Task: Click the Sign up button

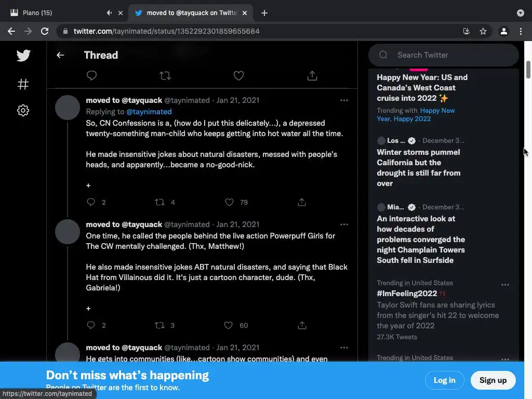Action: pyautogui.click(x=493, y=380)
